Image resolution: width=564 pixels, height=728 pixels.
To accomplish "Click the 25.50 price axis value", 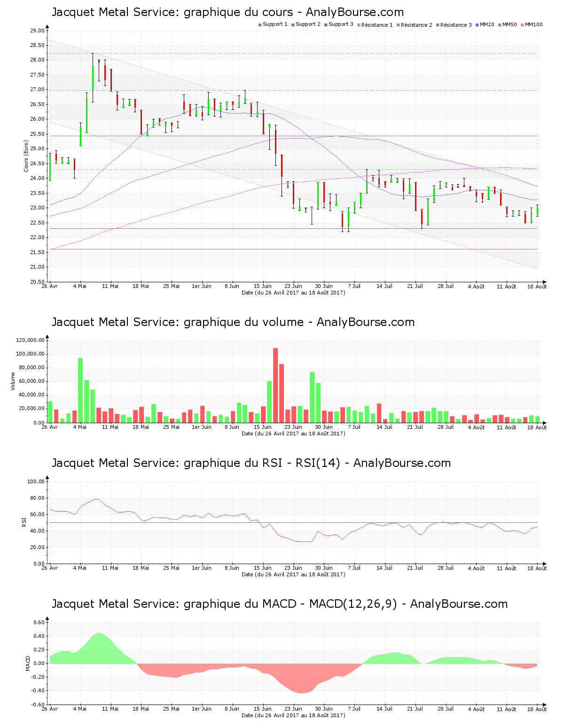I will [x=38, y=134].
